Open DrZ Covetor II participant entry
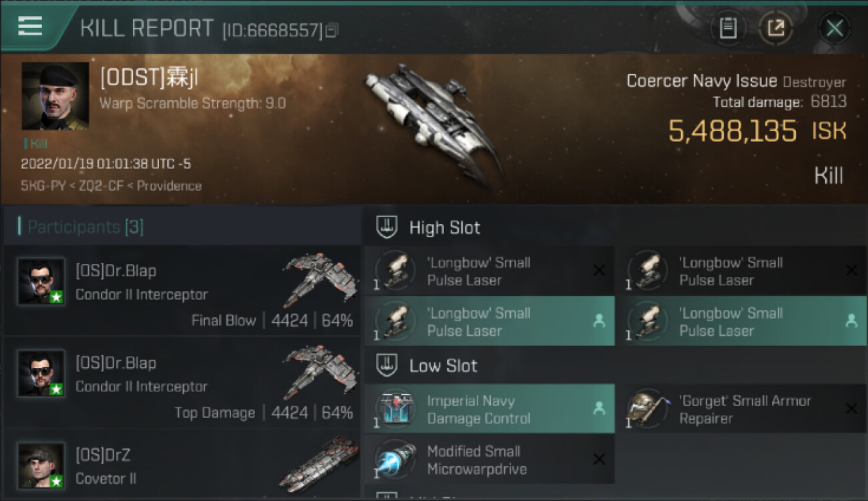 (182, 465)
